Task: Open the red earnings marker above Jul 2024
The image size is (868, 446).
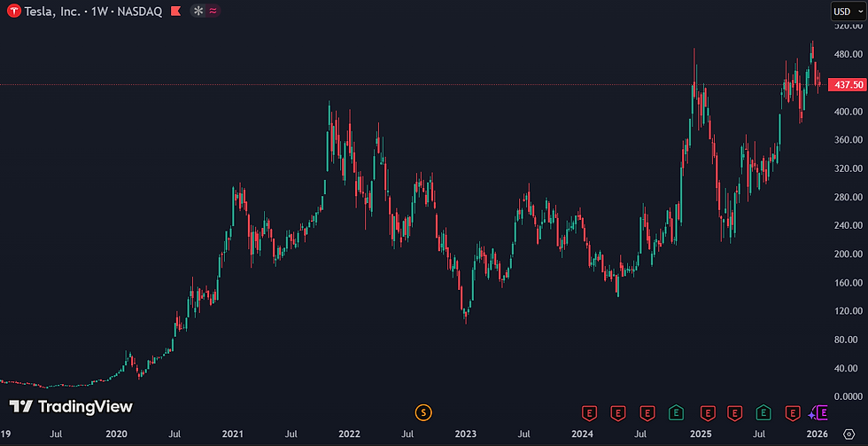Action: [647, 412]
